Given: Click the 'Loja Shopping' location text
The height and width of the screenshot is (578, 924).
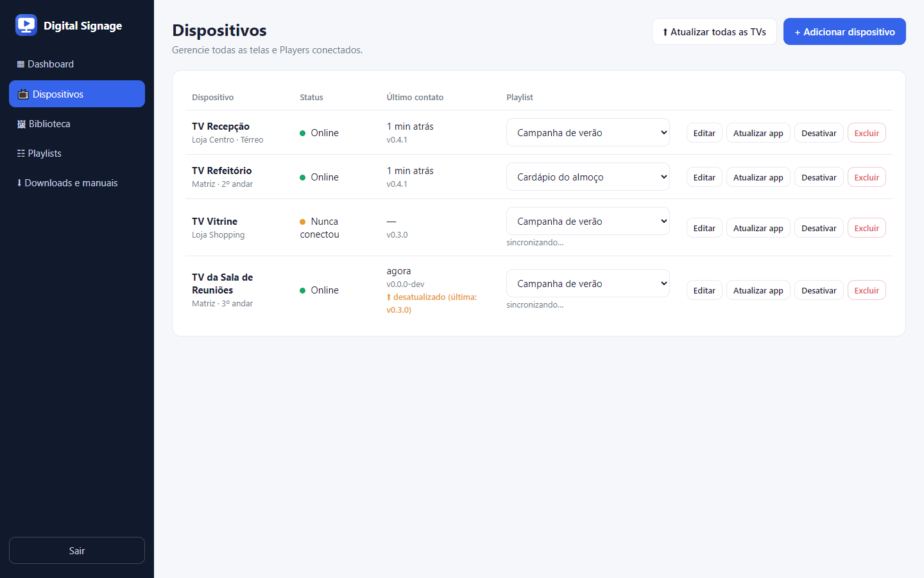Looking at the screenshot, I should pyautogui.click(x=218, y=235).
